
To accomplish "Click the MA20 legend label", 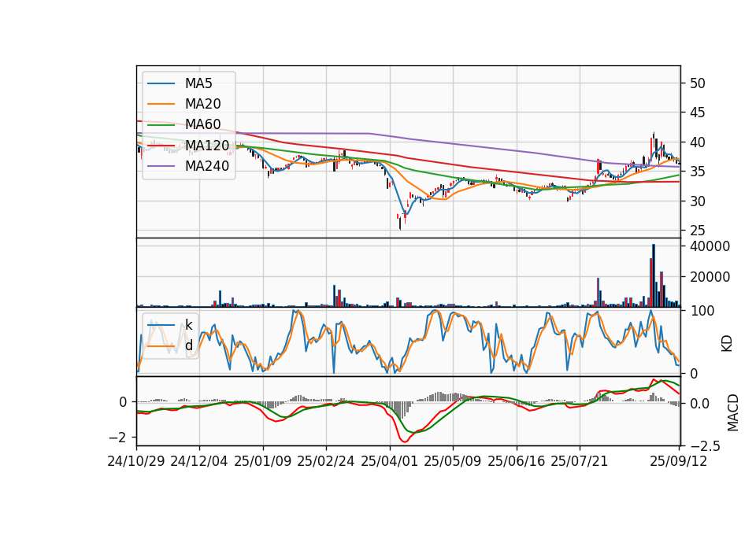I will click(x=202, y=104).
